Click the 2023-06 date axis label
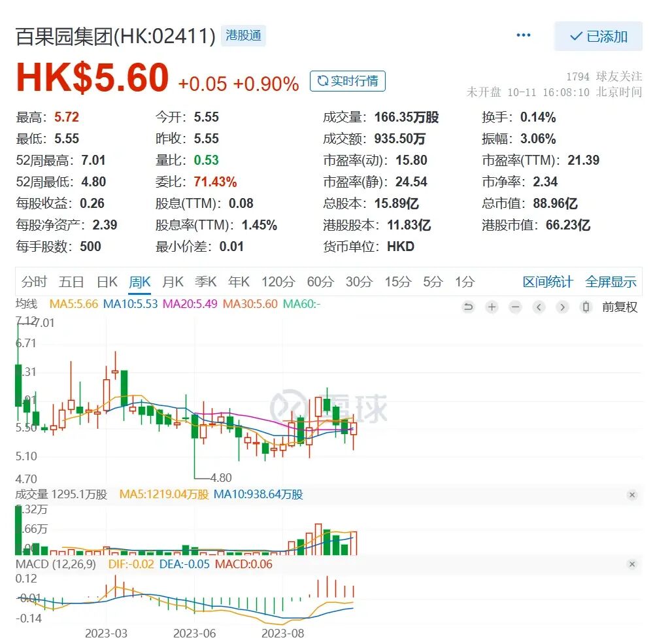The height and width of the screenshot is (644, 655). (x=195, y=633)
